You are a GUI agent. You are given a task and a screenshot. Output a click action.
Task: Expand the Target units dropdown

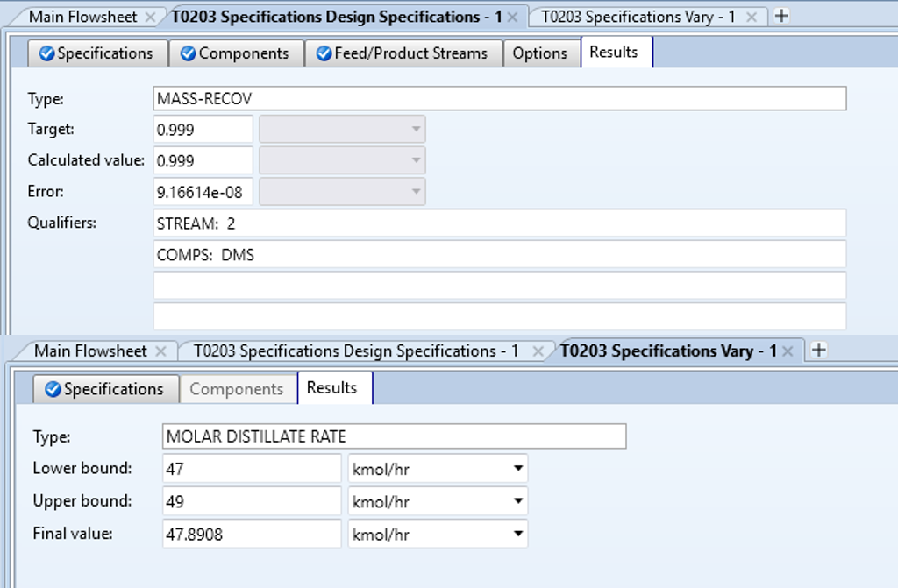[x=416, y=130]
